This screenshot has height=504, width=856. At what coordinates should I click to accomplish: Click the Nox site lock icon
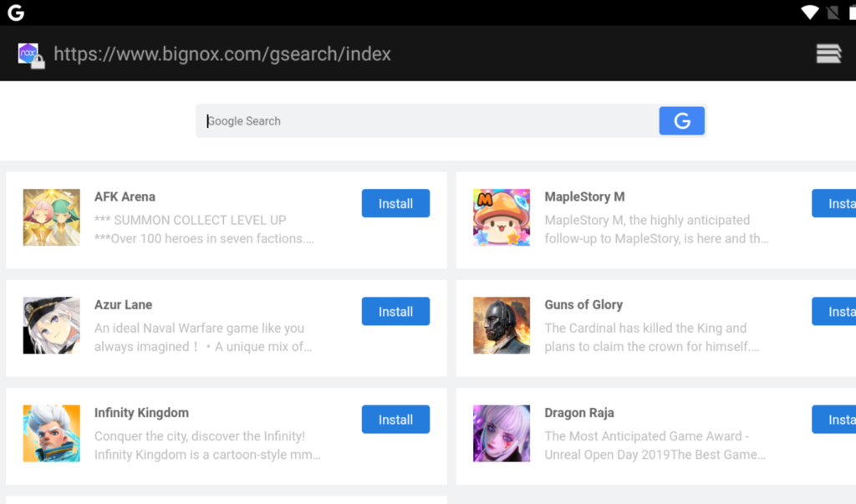tap(31, 55)
